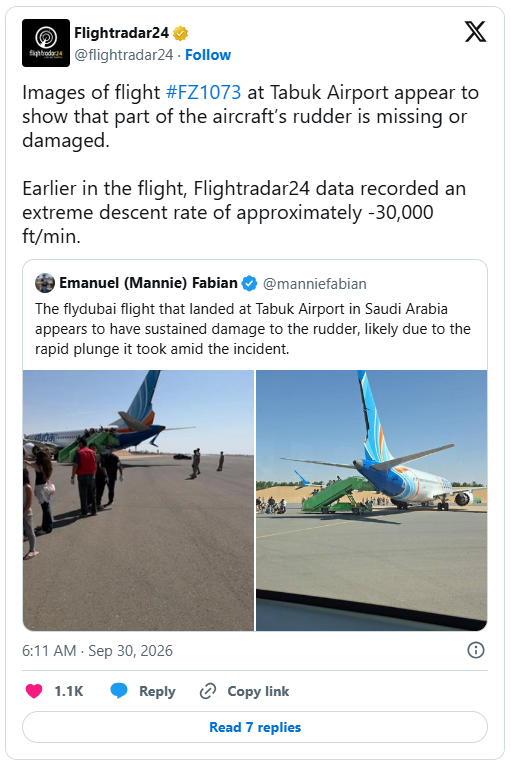Click the quoted tweet text about rudder damage
Viewport: 511px width, 766px height.
click(x=253, y=329)
